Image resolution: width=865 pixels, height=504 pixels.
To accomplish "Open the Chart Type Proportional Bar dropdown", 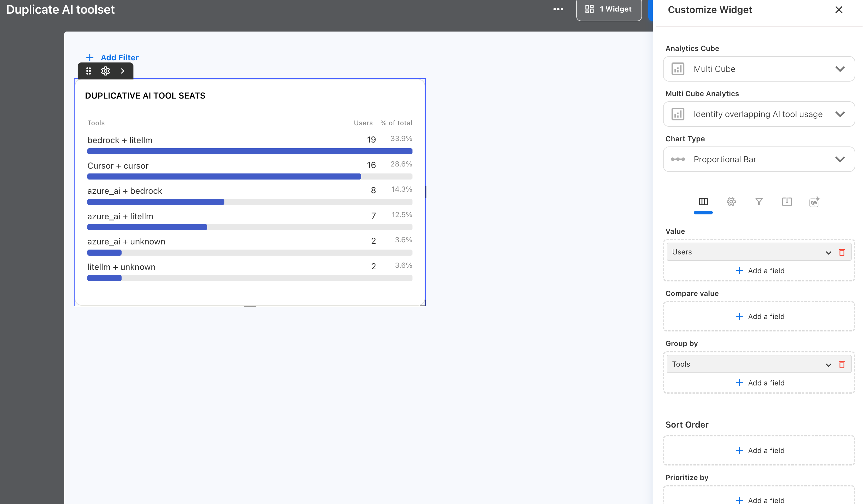I will (759, 159).
